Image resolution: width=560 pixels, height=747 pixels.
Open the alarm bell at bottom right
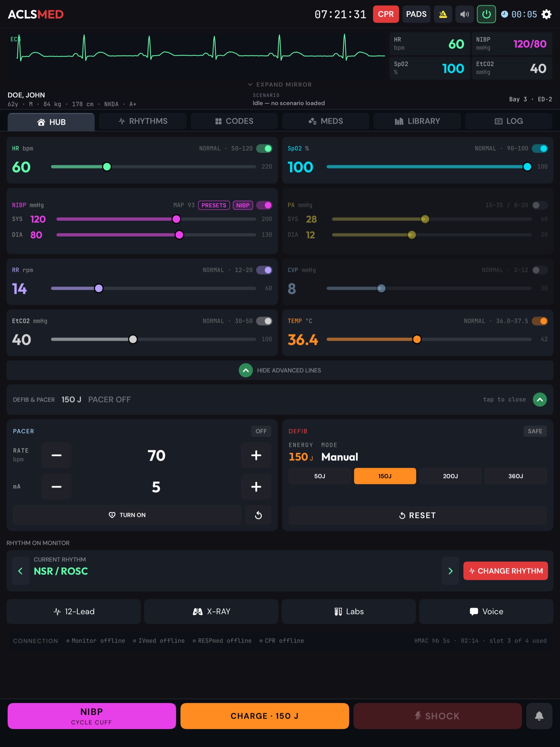point(539,716)
